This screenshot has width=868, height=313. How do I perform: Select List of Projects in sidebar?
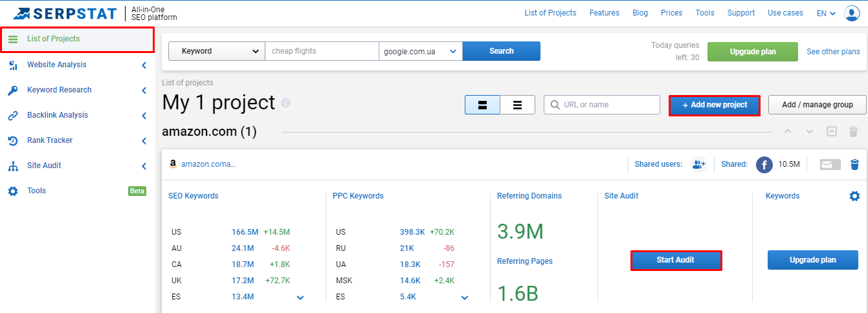77,39
